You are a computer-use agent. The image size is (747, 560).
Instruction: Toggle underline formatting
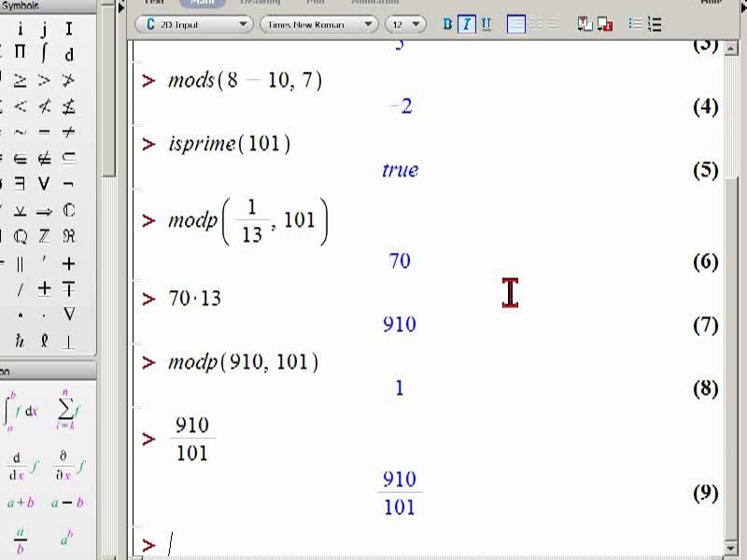tap(486, 24)
